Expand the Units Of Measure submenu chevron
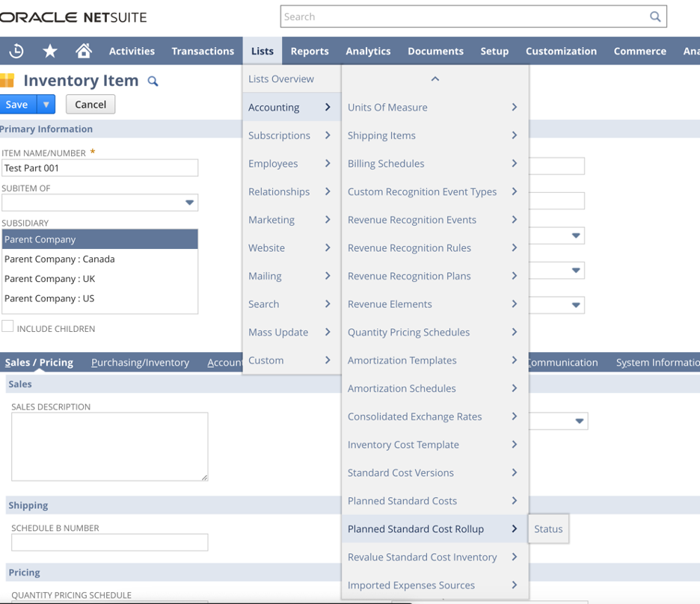The width and height of the screenshot is (700, 604). pos(514,107)
